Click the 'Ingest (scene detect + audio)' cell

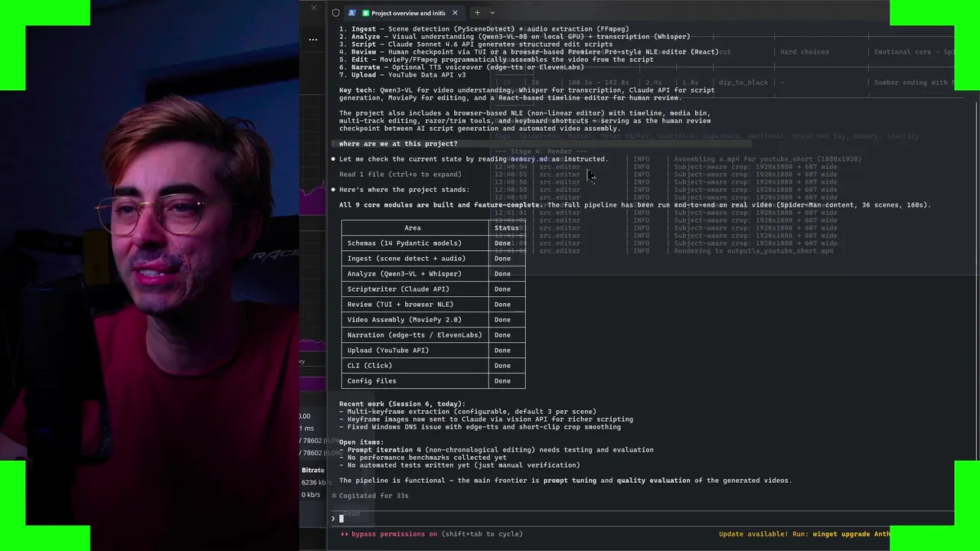[415, 259]
